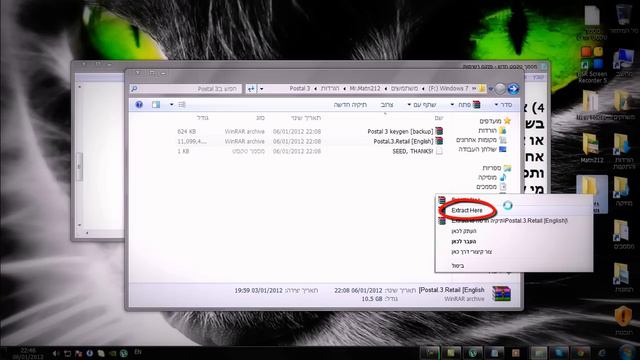The image size is (640, 360).
Task: Open the view options dropdown arrow
Action: click(171, 105)
